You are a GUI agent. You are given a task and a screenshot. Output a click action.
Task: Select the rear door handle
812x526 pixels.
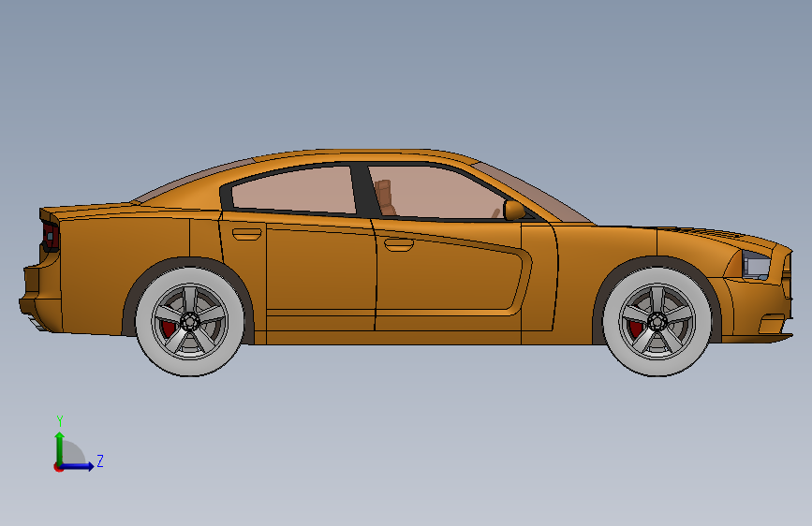[x=247, y=235]
